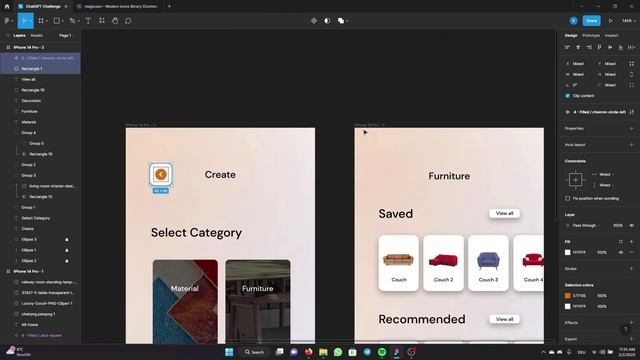The height and width of the screenshot is (360, 640).
Task: Add an Effect with plus icon
Action: (x=631, y=323)
